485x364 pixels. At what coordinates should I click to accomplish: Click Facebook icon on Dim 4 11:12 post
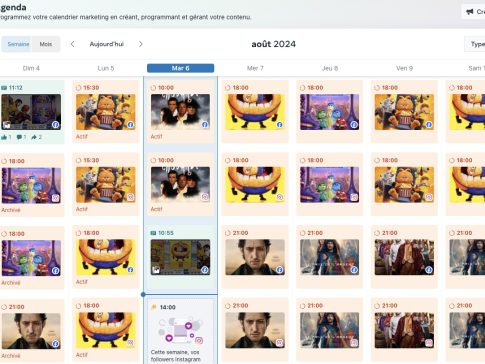click(x=55, y=125)
